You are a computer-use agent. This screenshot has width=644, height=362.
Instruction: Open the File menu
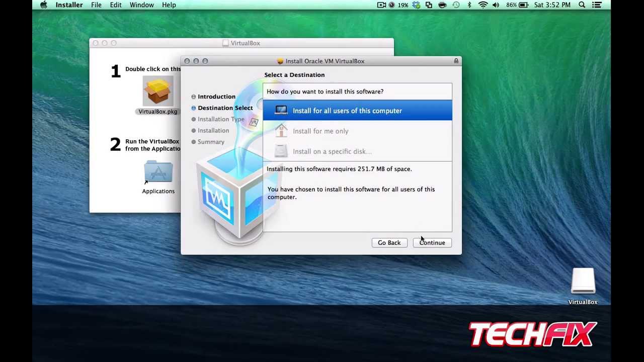(96, 5)
